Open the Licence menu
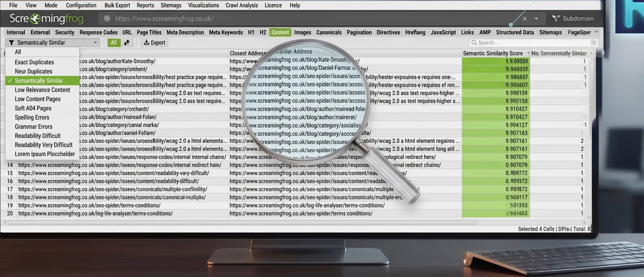The width and height of the screenshot is (644, 277). pyautogui.click(x=273, y=5)
